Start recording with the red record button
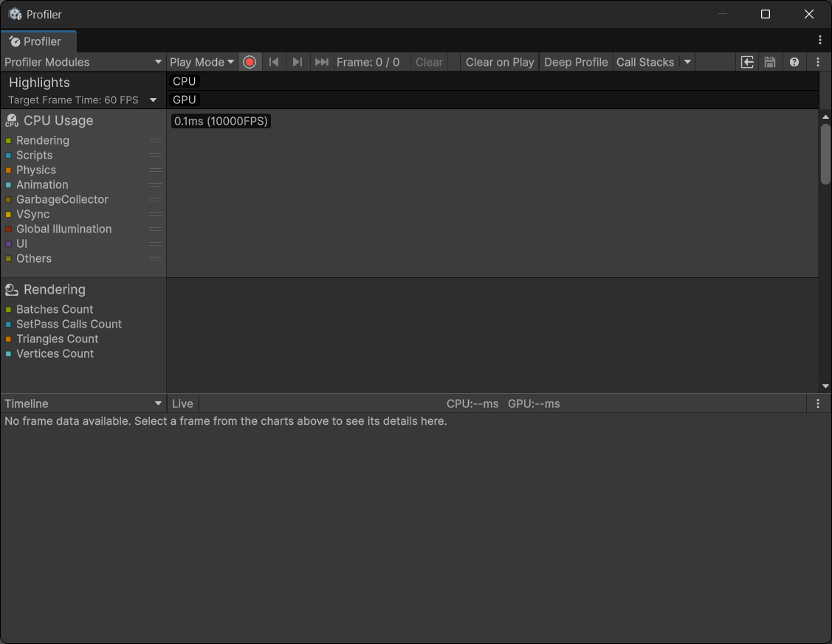Screen dimensions: 832x644 pyautogui.click(x=250, y=62)
